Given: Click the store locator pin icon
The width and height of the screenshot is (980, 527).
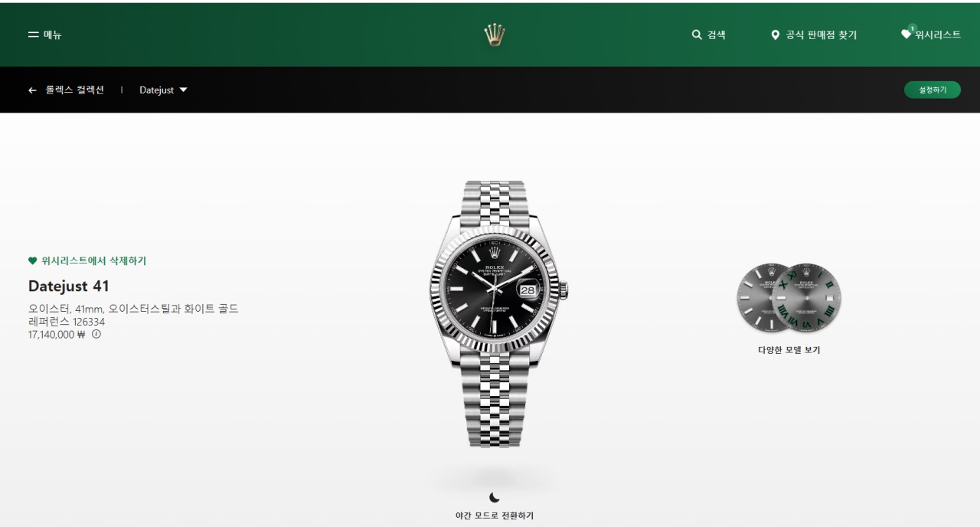Looking at the screenshot, I should coord(775,35).
